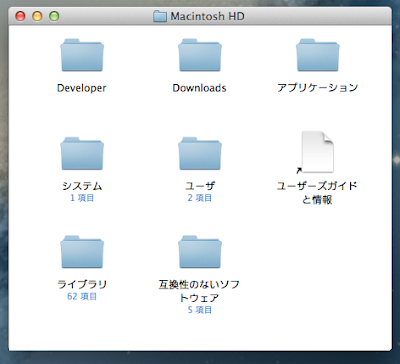Viewport: 400px width, 364px height.
Task: Click the Macintosh HD title folder proxy icon
Action: point(160,16)
